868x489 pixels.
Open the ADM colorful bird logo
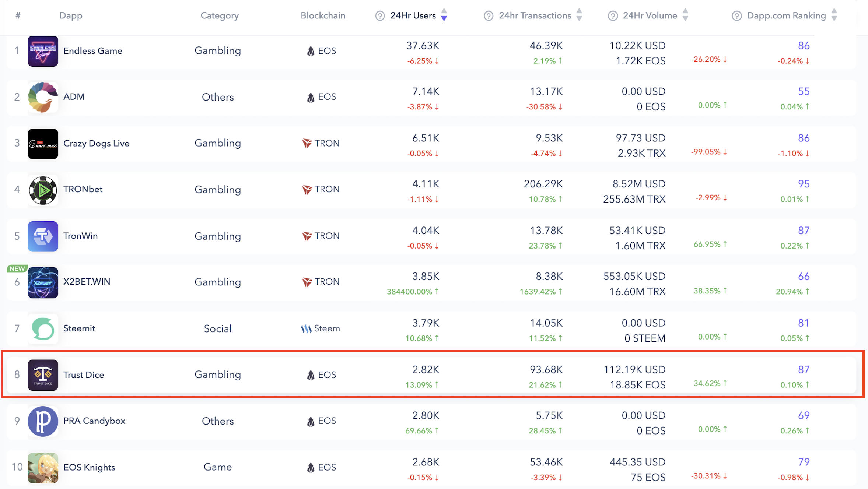[43, 97]
